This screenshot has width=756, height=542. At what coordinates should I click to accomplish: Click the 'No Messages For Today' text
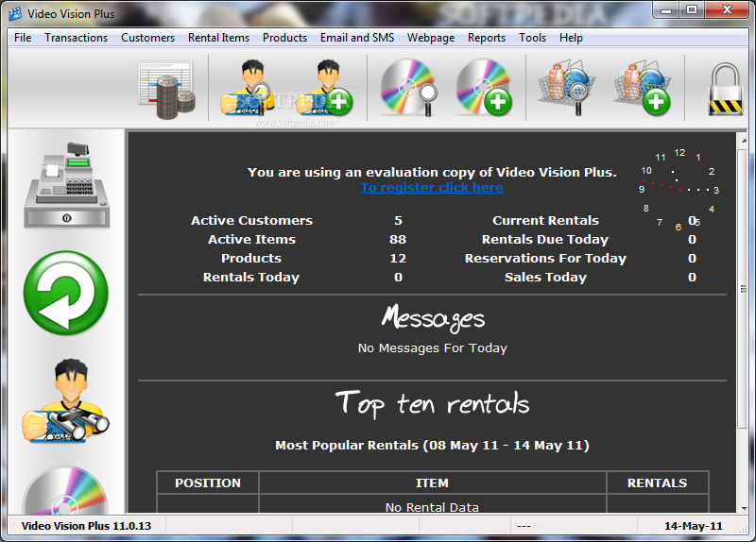click(433, 347)
